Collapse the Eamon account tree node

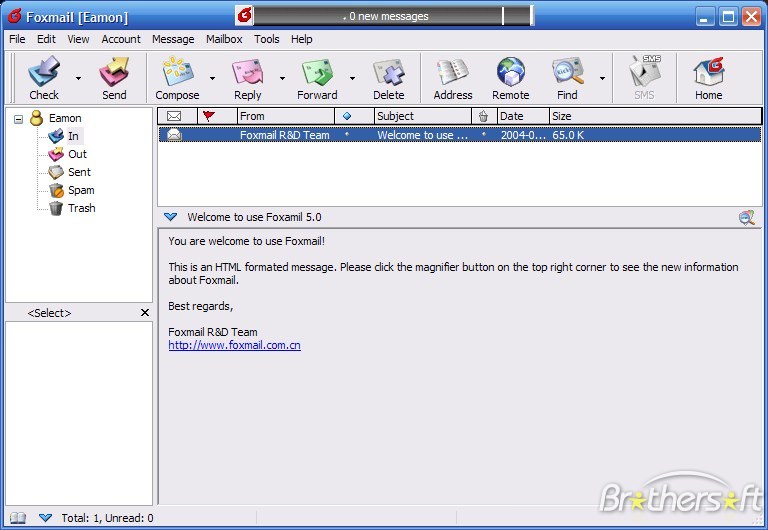coord(19,119)
